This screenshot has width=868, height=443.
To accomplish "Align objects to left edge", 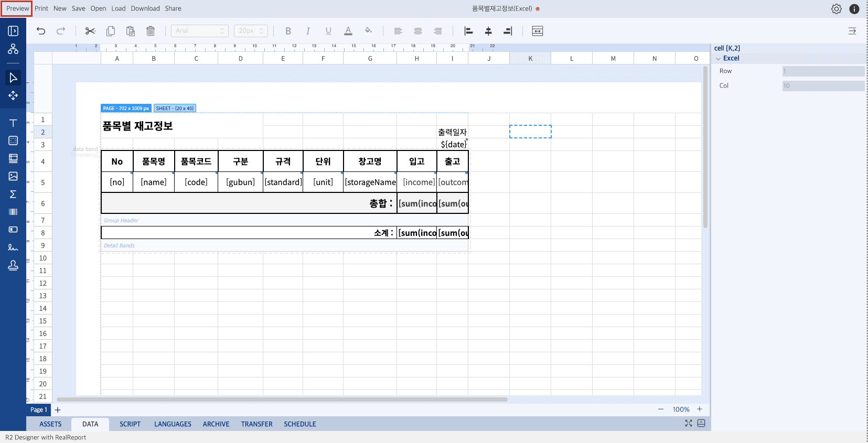I will click(468, 31).
